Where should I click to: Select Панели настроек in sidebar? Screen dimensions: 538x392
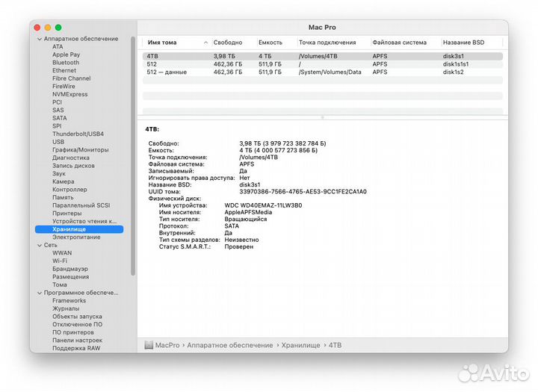point(77,340)
